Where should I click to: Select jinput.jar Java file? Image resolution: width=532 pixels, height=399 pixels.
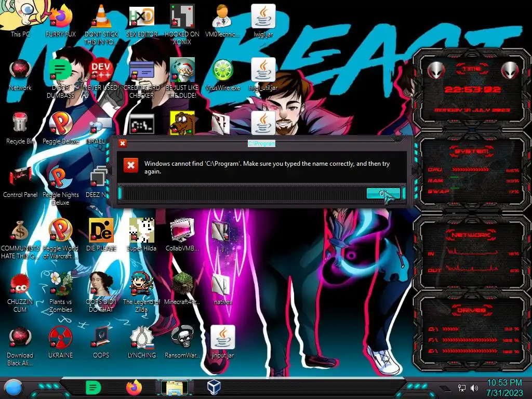222,342
